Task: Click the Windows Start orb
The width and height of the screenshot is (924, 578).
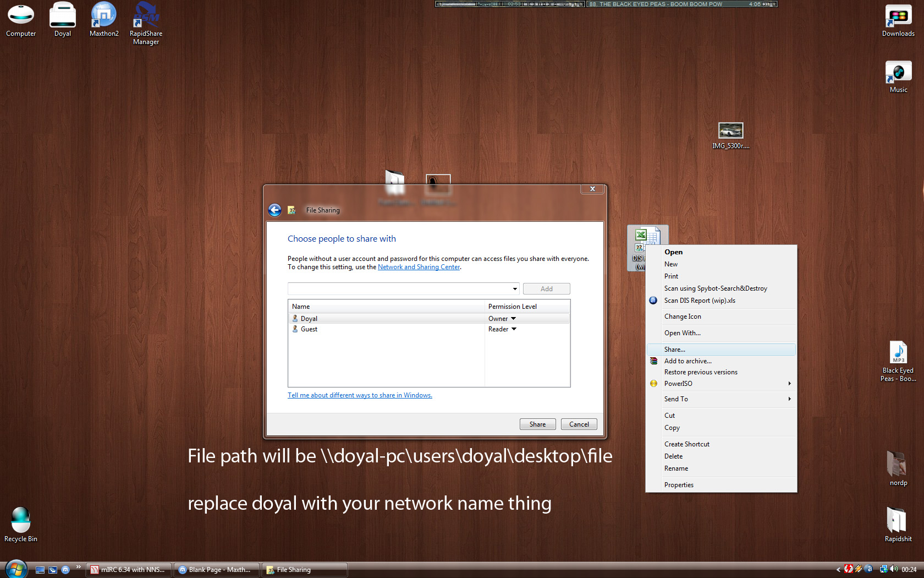Action: point(16,569)
